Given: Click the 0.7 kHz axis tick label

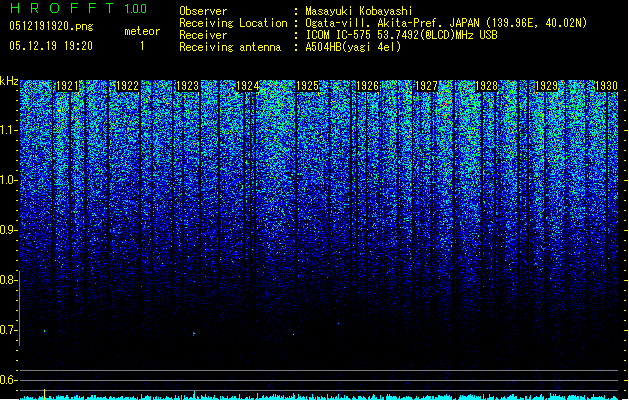Looking at the screenshot, I should [x=8, y=330].
